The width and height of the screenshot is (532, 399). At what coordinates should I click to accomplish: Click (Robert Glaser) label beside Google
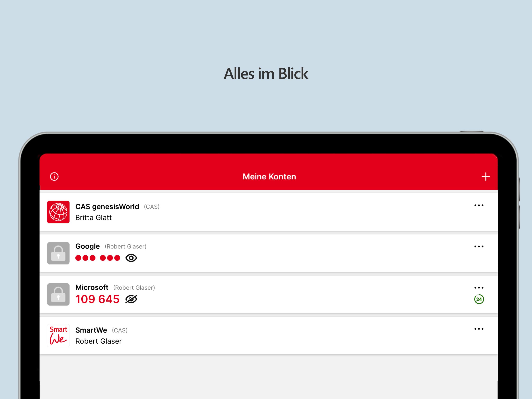[126, 246]
